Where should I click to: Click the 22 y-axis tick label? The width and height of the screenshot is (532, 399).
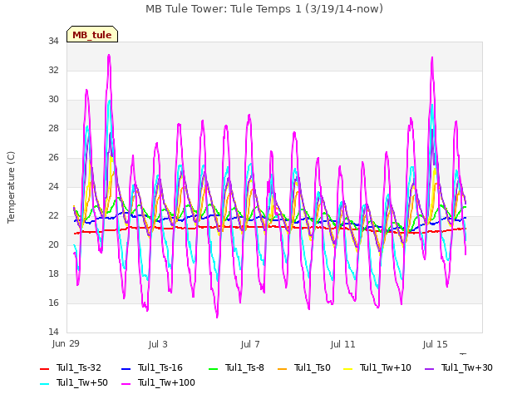tap(53, 216)
